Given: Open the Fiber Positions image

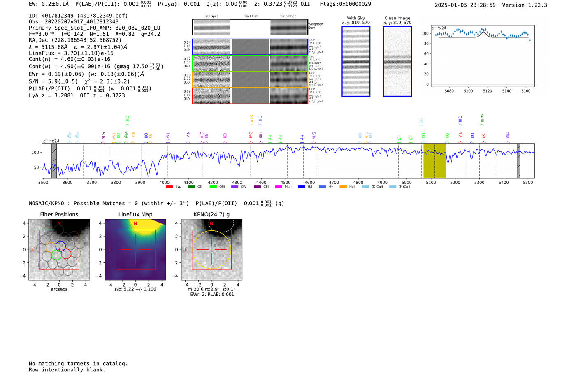Looking at the screenshot, I should 59,249.
